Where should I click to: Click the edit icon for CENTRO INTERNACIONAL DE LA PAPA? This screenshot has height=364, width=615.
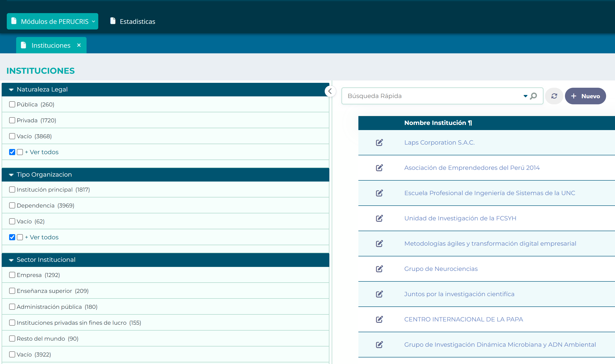(x=379, y=319)
